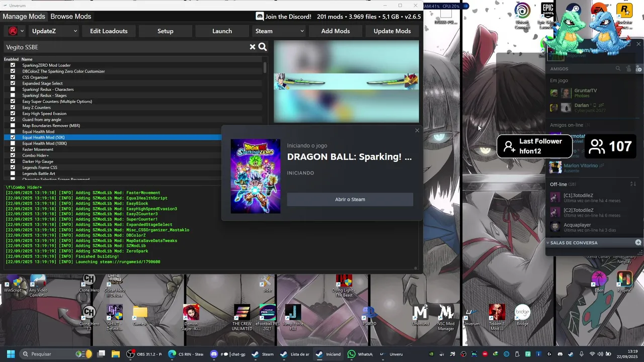Open the Steam launcher dropdown

tap(279, 31)
